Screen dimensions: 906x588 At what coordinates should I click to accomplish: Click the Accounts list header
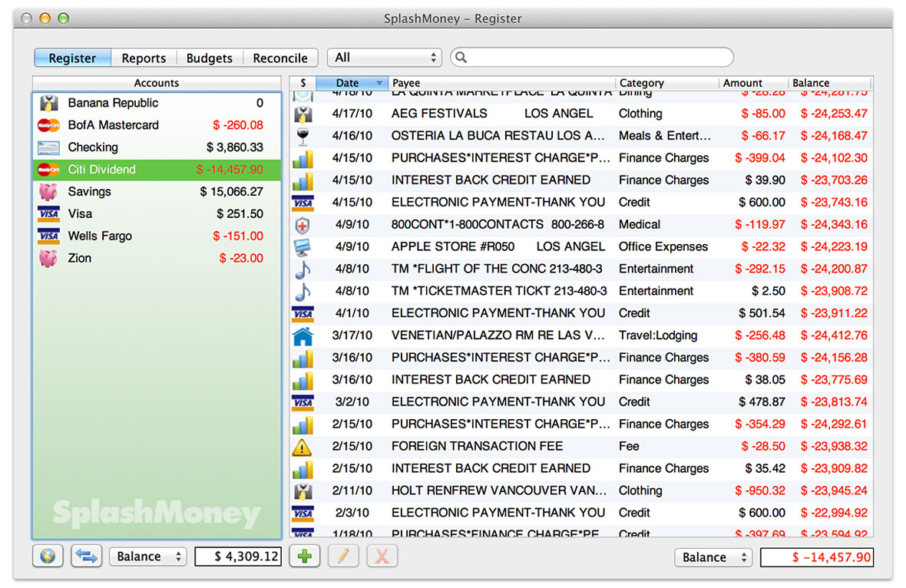coord(157,83)
